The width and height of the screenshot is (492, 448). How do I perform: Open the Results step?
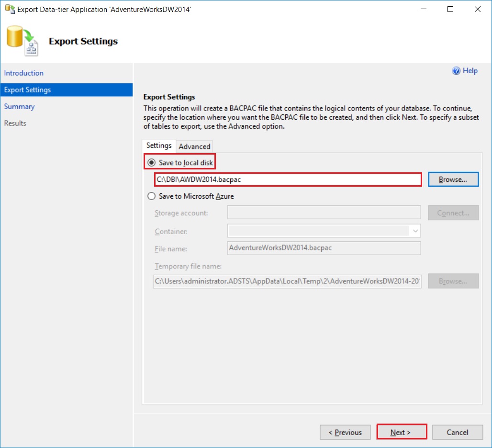tap(15, 123)
